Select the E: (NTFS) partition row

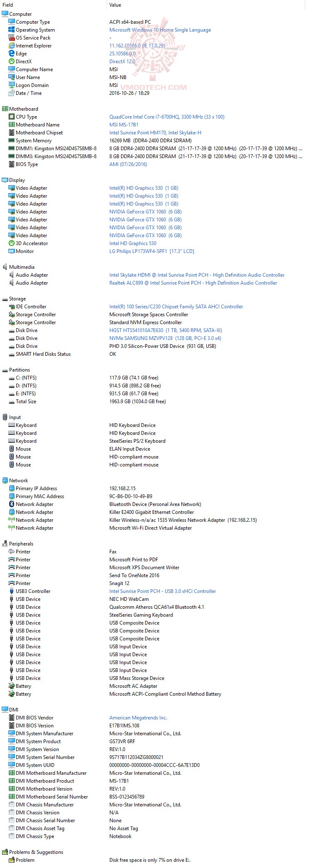(153, 394)
